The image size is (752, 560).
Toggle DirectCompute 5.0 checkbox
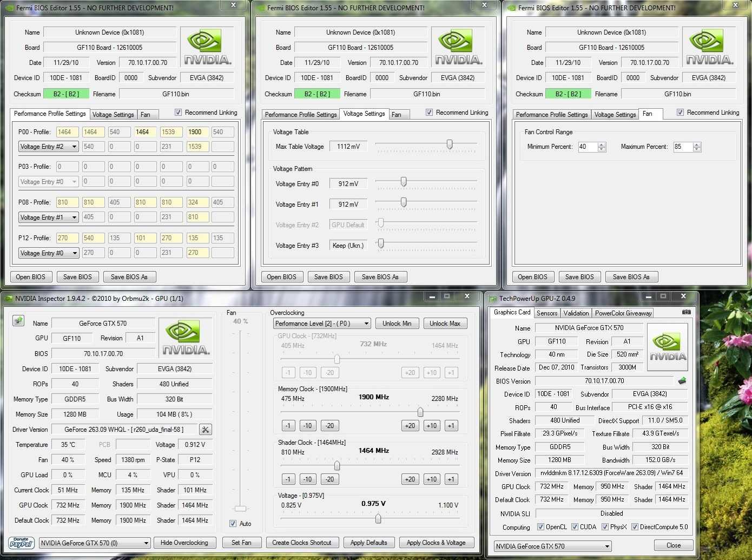(635, 526)
